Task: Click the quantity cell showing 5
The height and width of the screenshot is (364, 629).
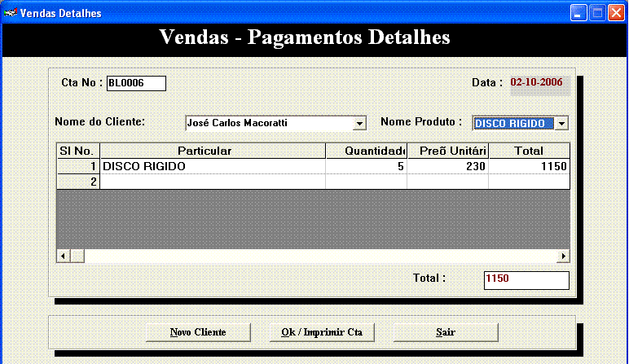Action: [x=366, y=167]
